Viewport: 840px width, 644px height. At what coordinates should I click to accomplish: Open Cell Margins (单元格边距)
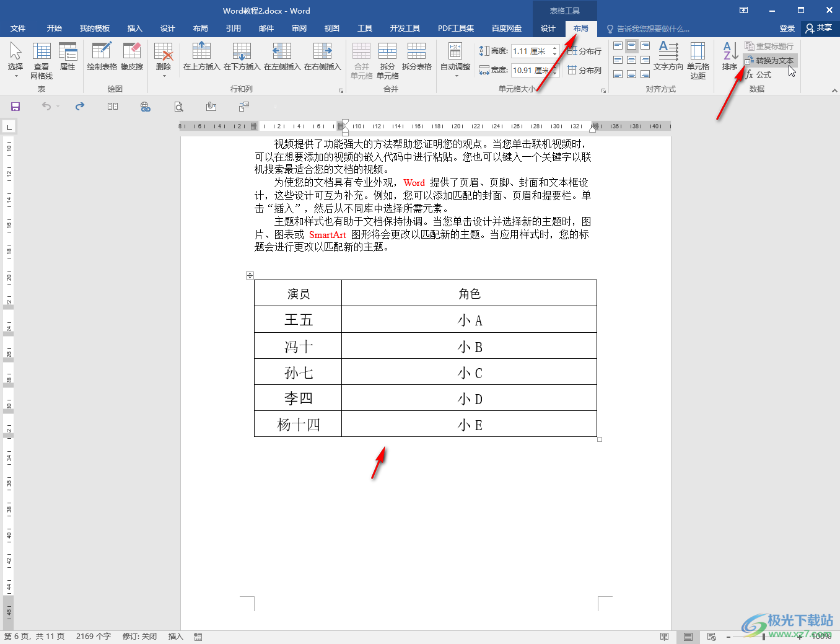[x=698, y=61]
